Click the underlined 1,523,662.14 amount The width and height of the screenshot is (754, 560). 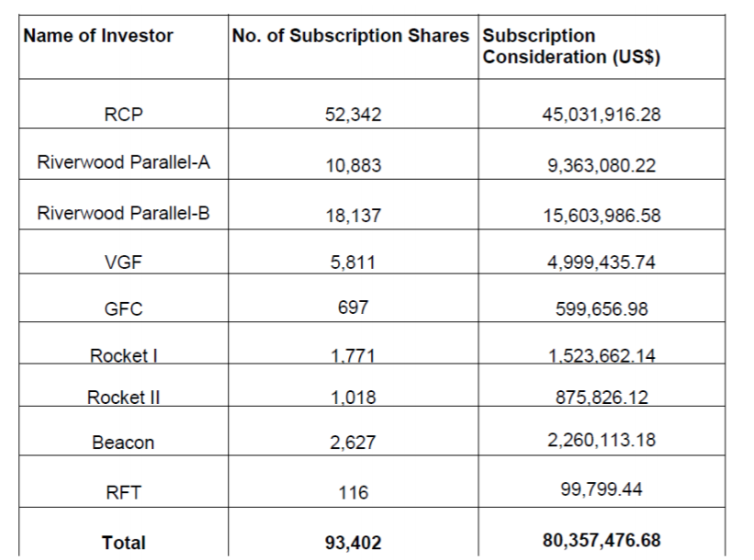click(x=602, y=357)
